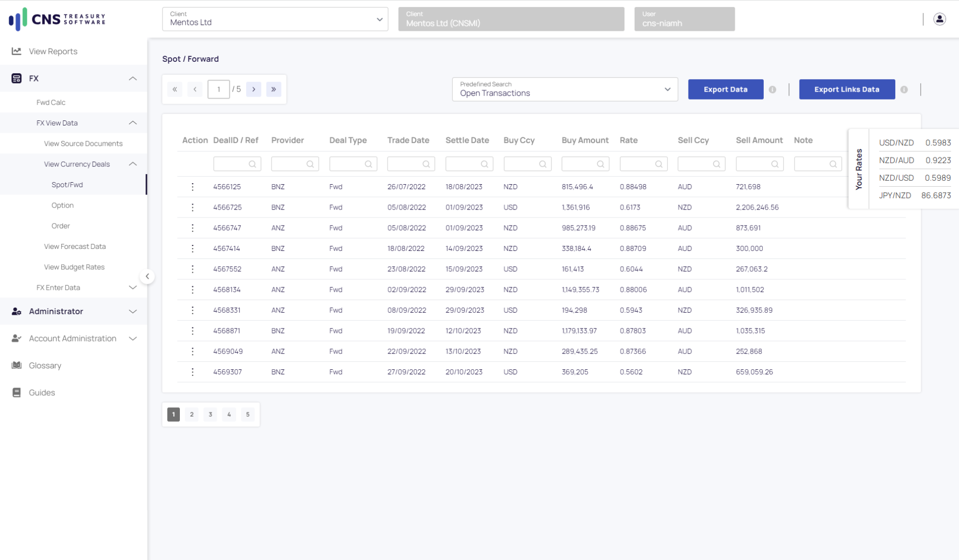Screen dimensions: 959x560
Task: Click the info icon beside Export Data
Action: (x=772, y=90)
